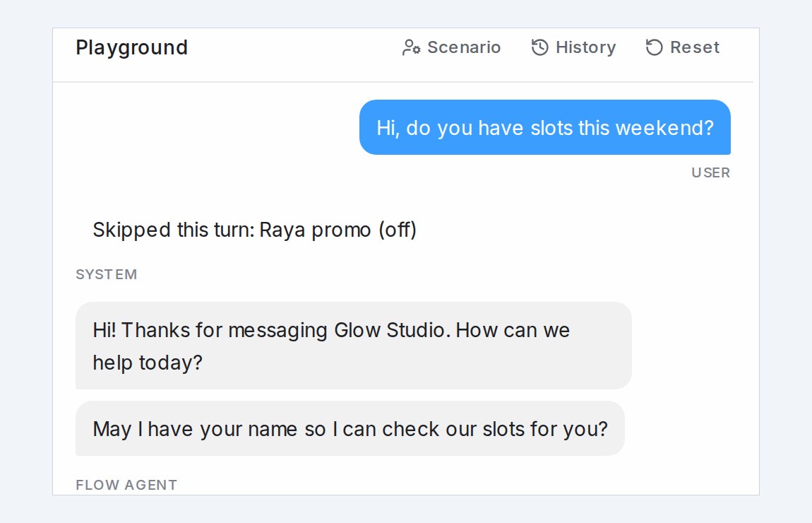Click the Reset circular arrow icon
The height and width of the screenshot is (523, 812).
point(654,47)
